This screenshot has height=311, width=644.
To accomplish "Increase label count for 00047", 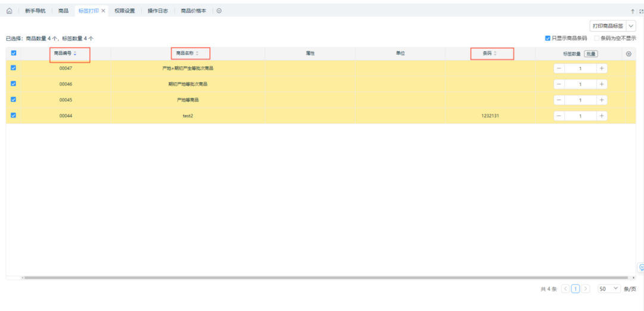I will click(x=602, y=69).
